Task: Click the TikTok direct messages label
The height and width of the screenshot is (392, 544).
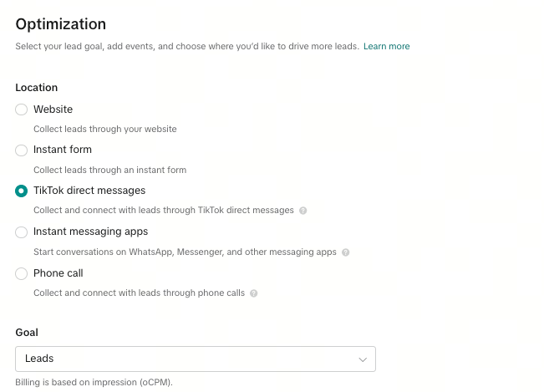Action: [x=89, y=191]
